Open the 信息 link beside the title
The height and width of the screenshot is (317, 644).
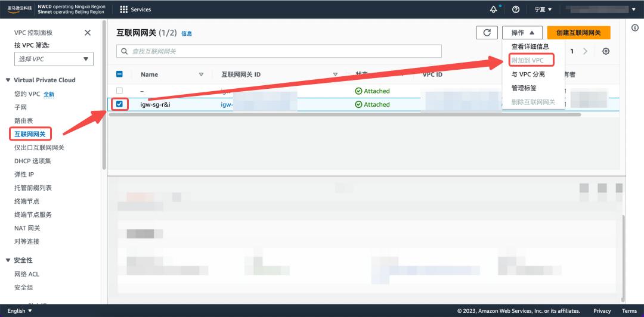click(x=187, y=34)
